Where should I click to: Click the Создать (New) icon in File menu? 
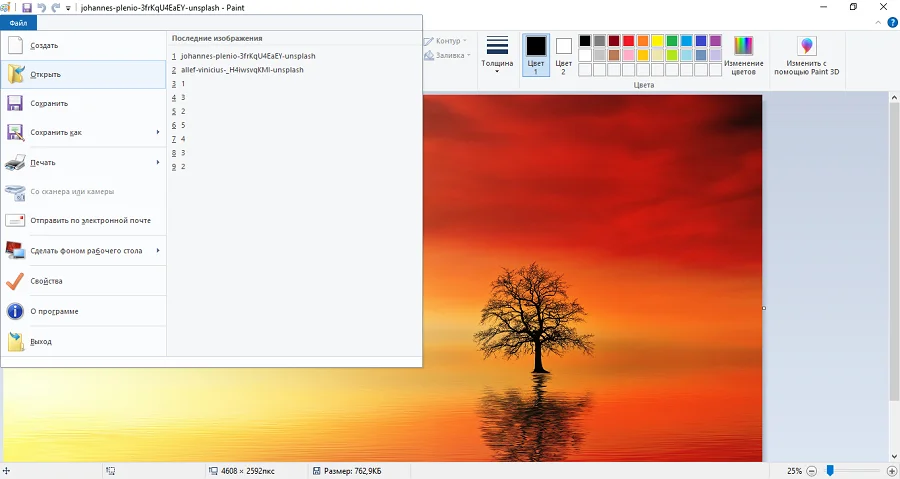[15, 45]
